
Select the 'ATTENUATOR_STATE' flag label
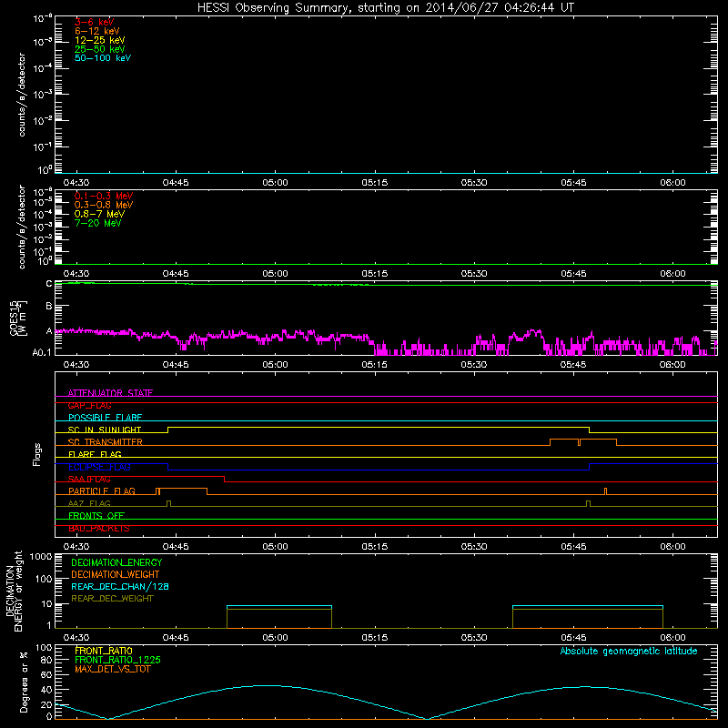pos(110,393)
